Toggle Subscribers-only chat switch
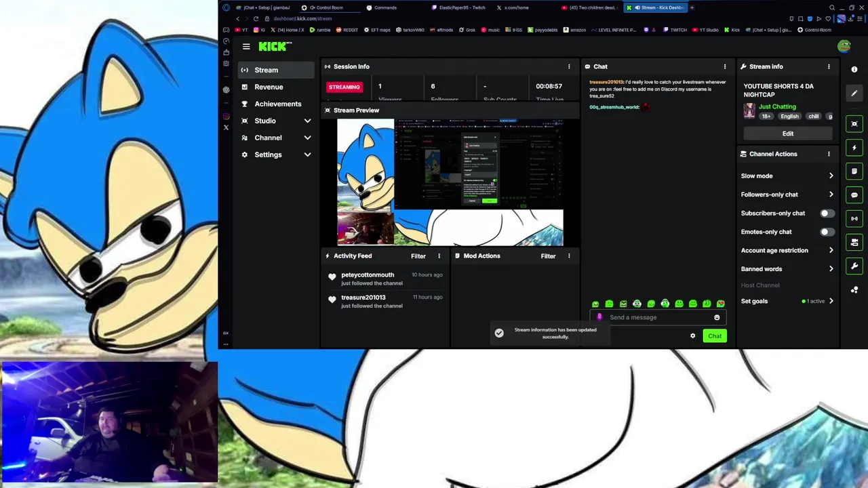Image resolution: width=868 pixels, height=488 pixels. point(827,213)
